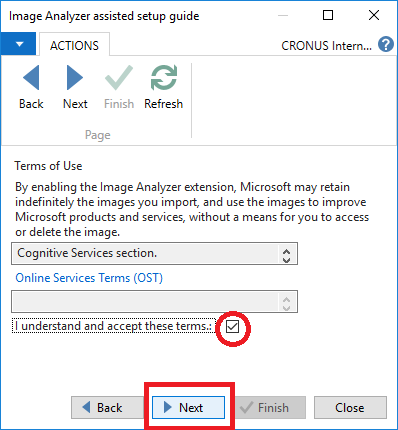Open the blue application menu dropdown

coord(18,44)
